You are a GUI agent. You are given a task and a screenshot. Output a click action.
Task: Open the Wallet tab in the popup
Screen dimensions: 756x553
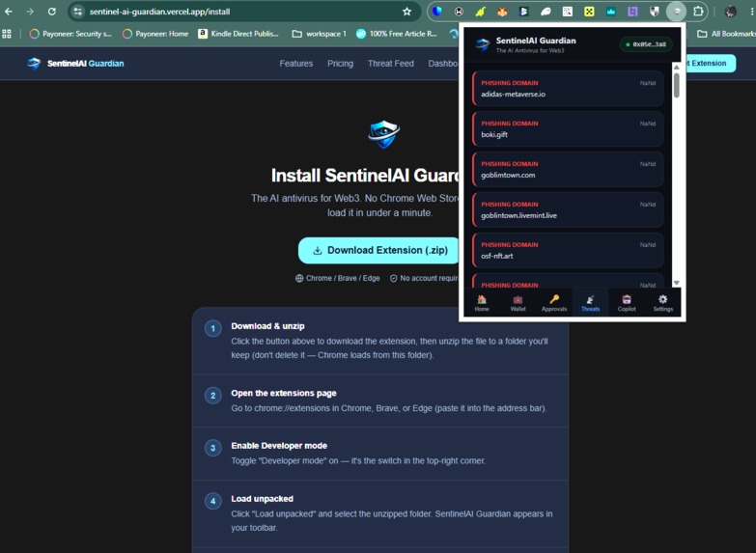(x=518, y=303)
